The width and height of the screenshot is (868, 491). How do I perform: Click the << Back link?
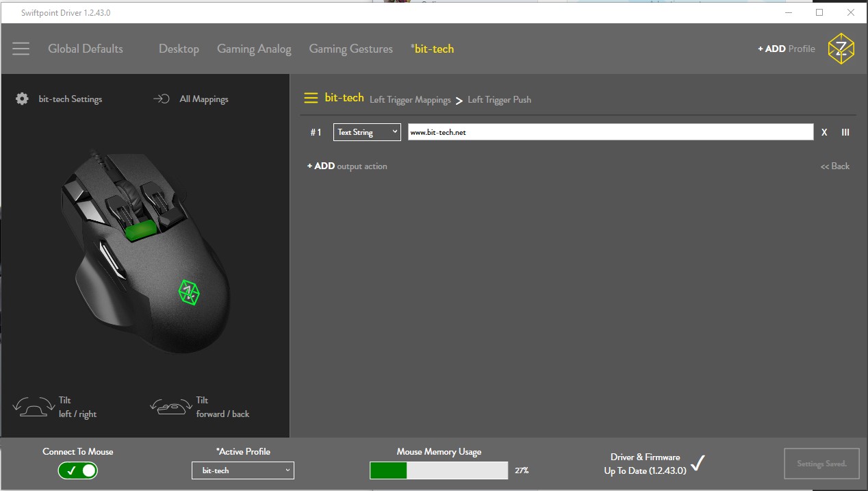[835, 166]
